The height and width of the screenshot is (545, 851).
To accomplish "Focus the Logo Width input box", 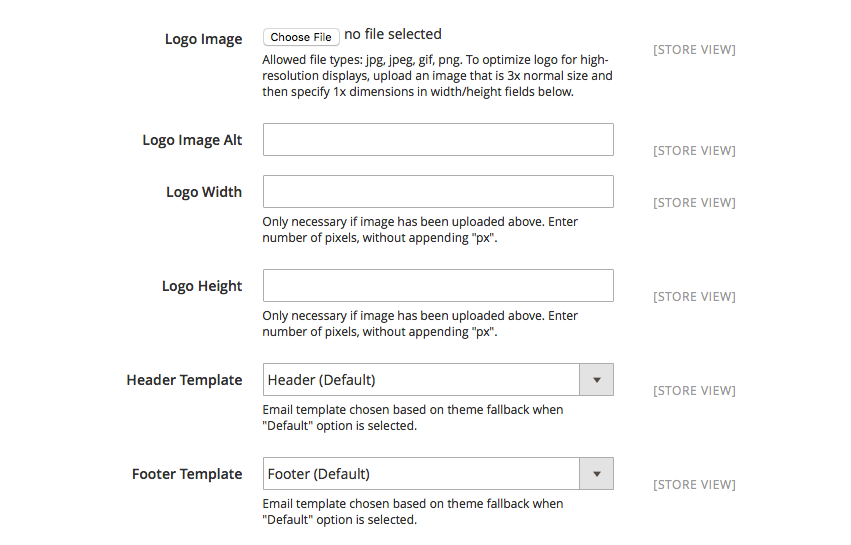I will point(437,192).
